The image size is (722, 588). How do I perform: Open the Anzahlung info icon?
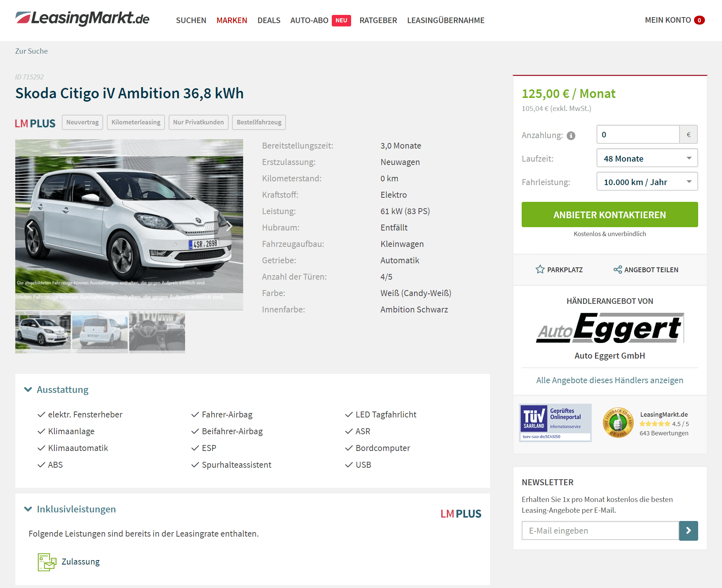click(x=571, y=136)
